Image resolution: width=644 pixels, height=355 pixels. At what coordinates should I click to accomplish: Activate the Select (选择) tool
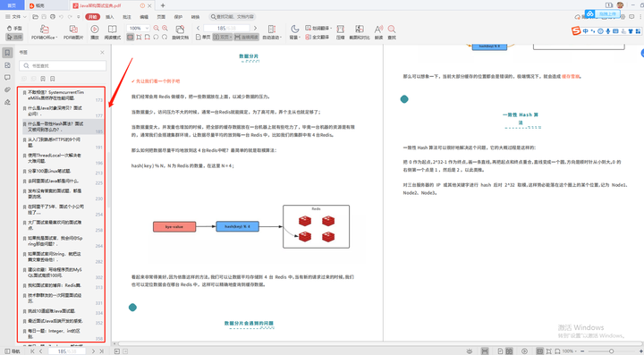(14, 37)
